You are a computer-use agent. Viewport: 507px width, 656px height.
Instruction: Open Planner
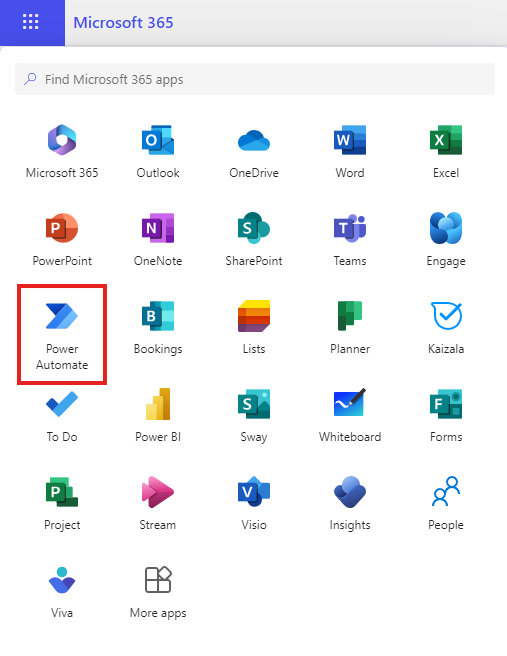350,328
